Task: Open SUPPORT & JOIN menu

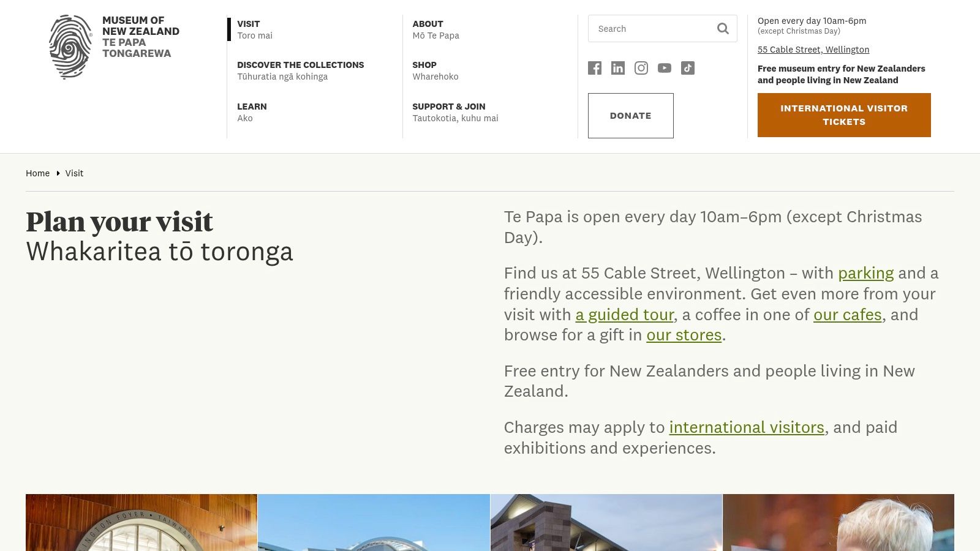Action: 449,112
